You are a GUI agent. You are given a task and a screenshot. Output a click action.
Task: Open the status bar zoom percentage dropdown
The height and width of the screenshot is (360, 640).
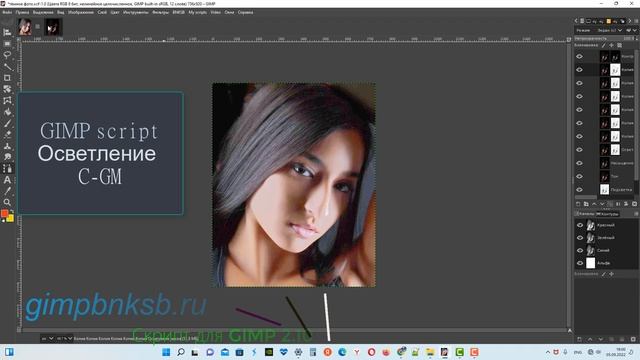pos(64,338)
